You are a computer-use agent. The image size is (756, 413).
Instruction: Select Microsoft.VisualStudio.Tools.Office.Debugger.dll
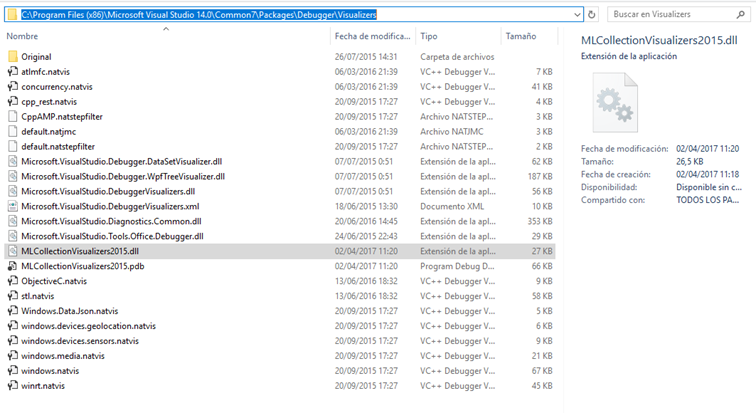click(112, 236)
